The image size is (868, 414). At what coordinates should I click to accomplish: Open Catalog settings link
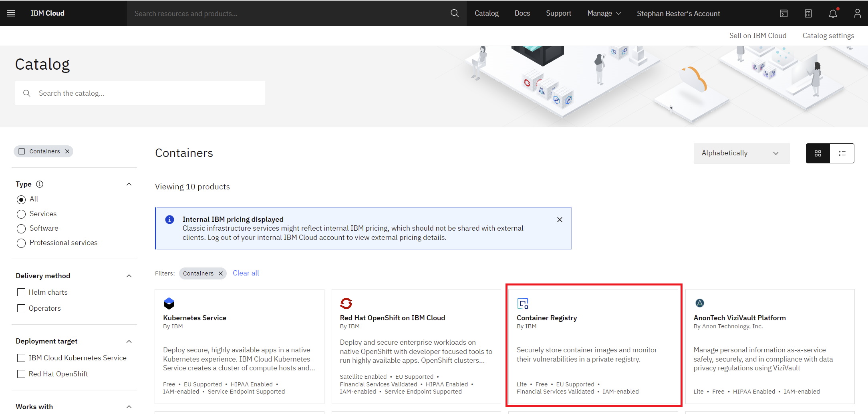[x=828, y=36]
